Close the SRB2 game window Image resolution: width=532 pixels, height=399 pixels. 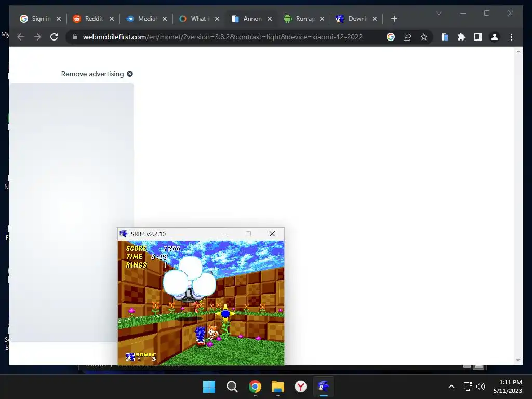(x=272, y=234)
